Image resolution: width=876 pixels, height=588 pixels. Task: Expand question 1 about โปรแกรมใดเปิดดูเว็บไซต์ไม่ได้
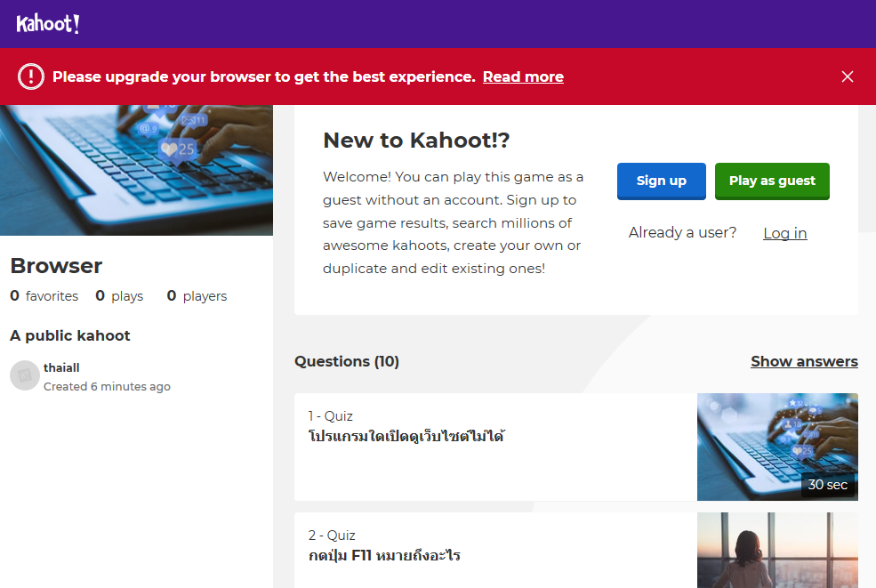click(x=406, y=437)
